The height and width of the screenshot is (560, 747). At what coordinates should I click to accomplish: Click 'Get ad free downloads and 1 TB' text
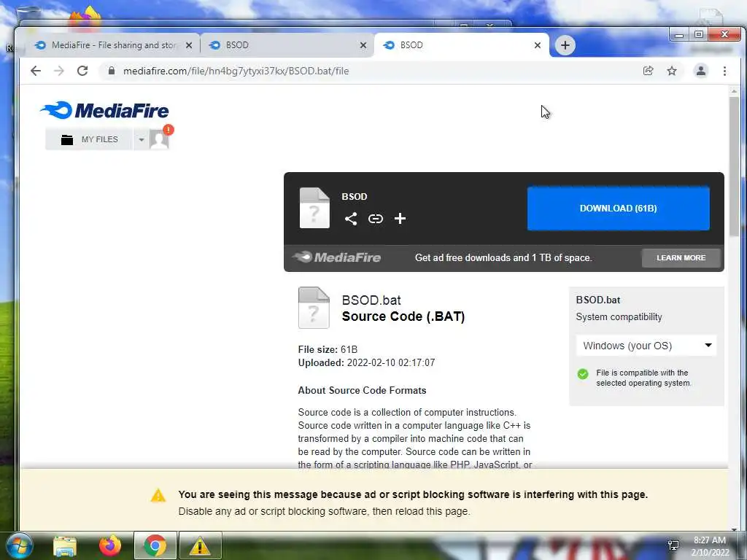(x=503, y=257)
